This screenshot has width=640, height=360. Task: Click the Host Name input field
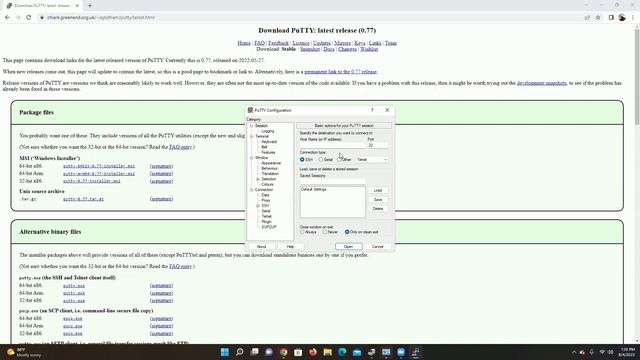coord(332,145)
